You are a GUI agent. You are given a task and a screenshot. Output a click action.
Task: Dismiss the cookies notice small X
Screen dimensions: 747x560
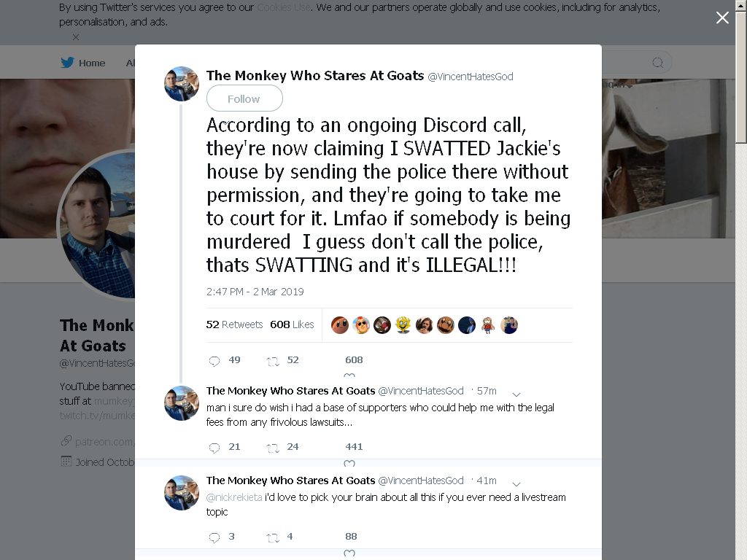tap(76, 37)
